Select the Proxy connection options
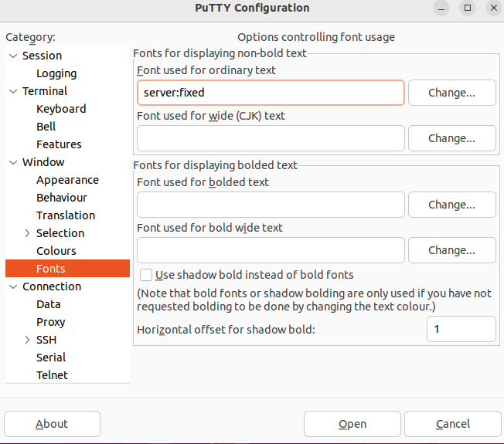Viewport: 504px width, 444px height. pos(50,322)
